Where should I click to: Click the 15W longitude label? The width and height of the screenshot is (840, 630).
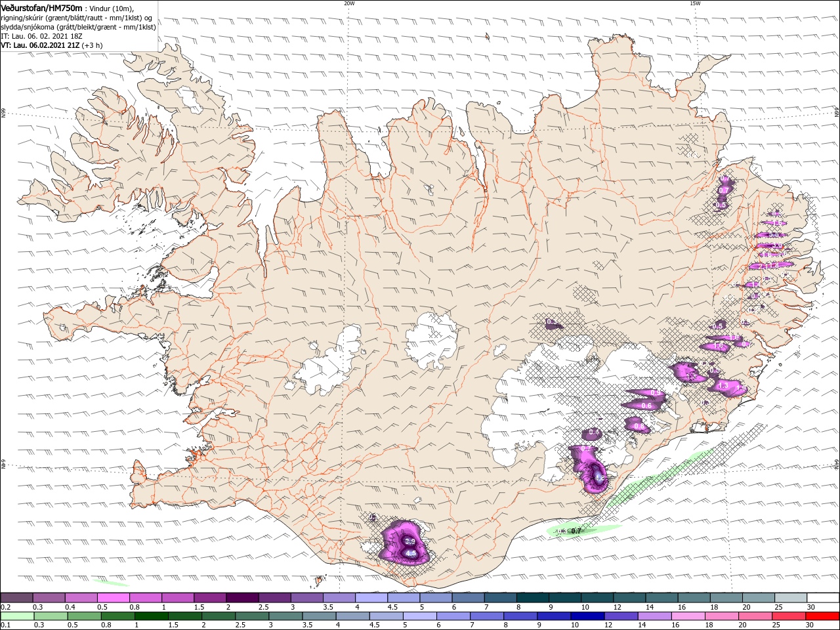pyautogui.click(x=695, y=3)
